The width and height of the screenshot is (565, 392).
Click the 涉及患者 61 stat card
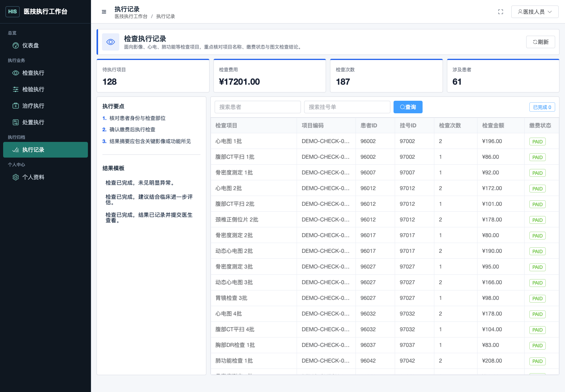[503, 76]
